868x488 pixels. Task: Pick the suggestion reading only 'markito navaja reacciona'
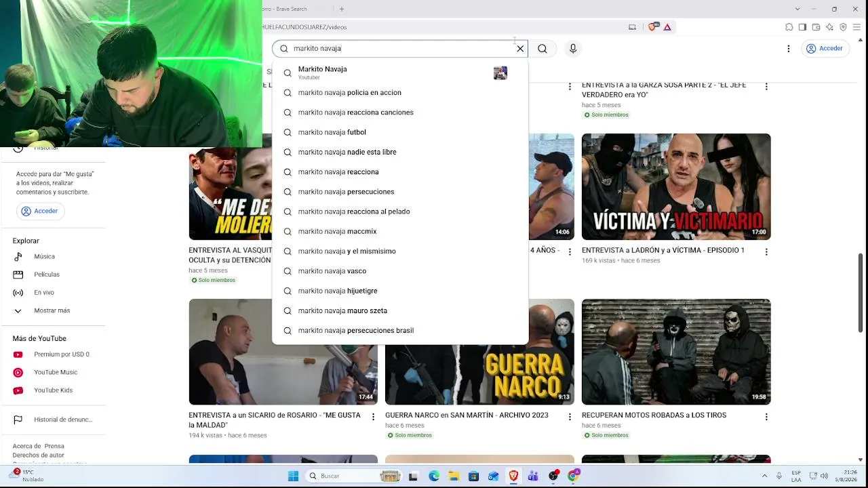pos(400,172)
